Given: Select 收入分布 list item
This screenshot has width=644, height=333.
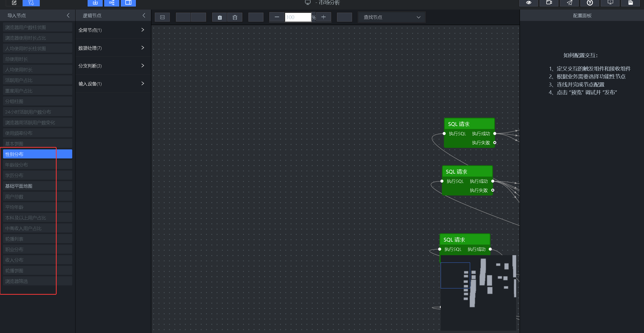Looking at the screenshot, I should (x=37, y=260).
